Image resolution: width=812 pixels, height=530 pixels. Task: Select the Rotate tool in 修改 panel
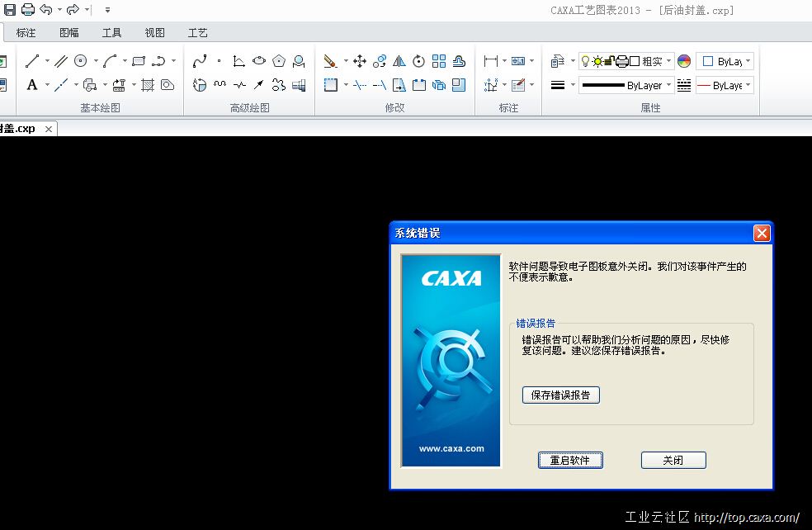pyautogui.click(x=419, y=62)
